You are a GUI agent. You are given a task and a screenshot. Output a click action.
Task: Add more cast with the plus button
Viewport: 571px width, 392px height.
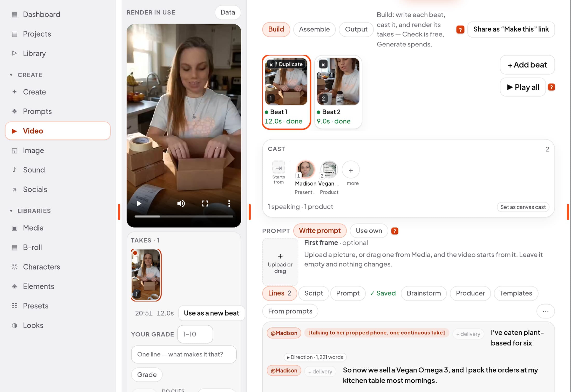tap(351, 170)
